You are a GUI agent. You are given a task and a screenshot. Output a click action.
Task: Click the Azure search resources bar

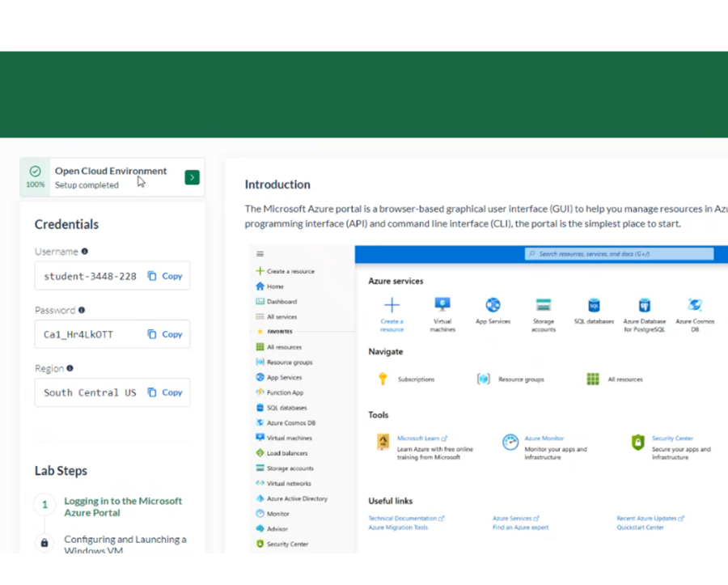[x=619, y=254]
